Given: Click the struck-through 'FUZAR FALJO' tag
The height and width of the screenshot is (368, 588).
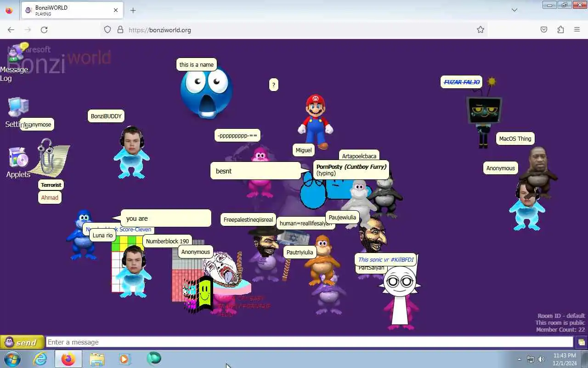Looking at the screenshot, I should [x=462, y=82].
